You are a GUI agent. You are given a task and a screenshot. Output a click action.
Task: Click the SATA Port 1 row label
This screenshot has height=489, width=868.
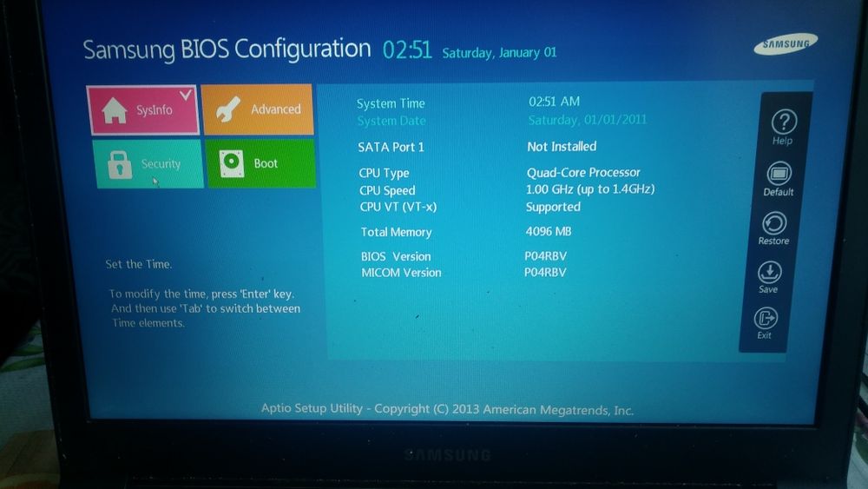(x=391, y=148)
